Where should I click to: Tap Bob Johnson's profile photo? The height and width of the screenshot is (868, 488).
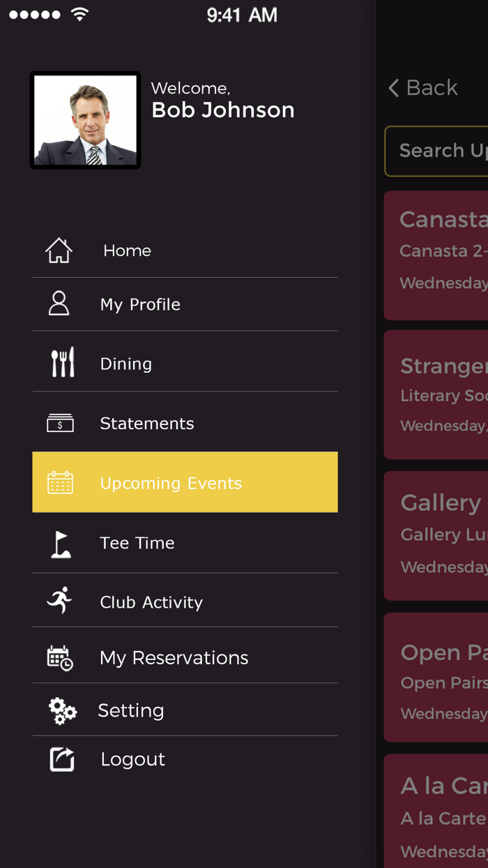pyautogui.click(x=85, y=120)
